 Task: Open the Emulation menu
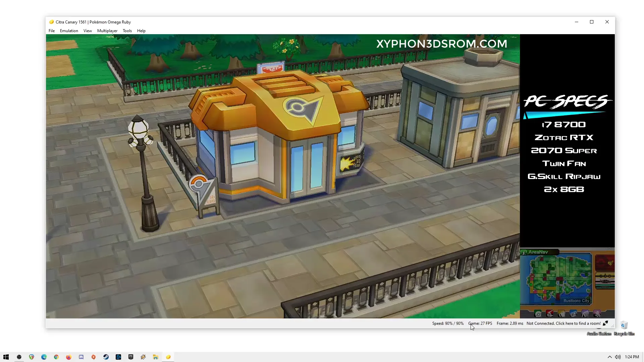click(69, 31)
